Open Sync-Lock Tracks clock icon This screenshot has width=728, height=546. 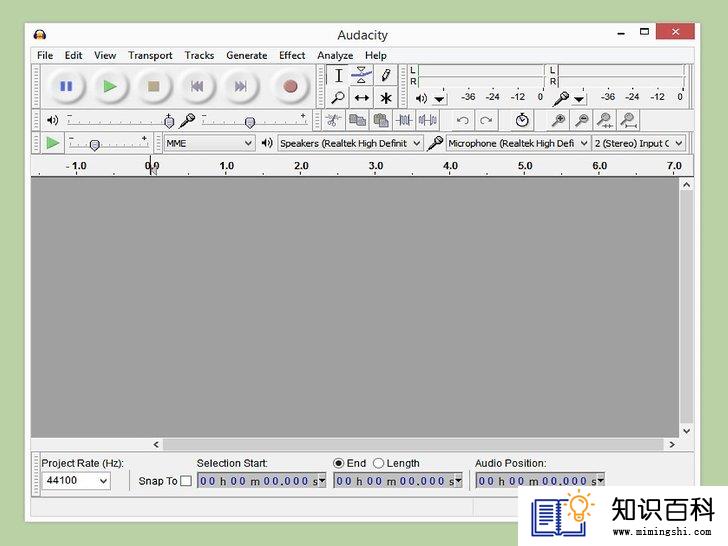(x=522, y=120)
